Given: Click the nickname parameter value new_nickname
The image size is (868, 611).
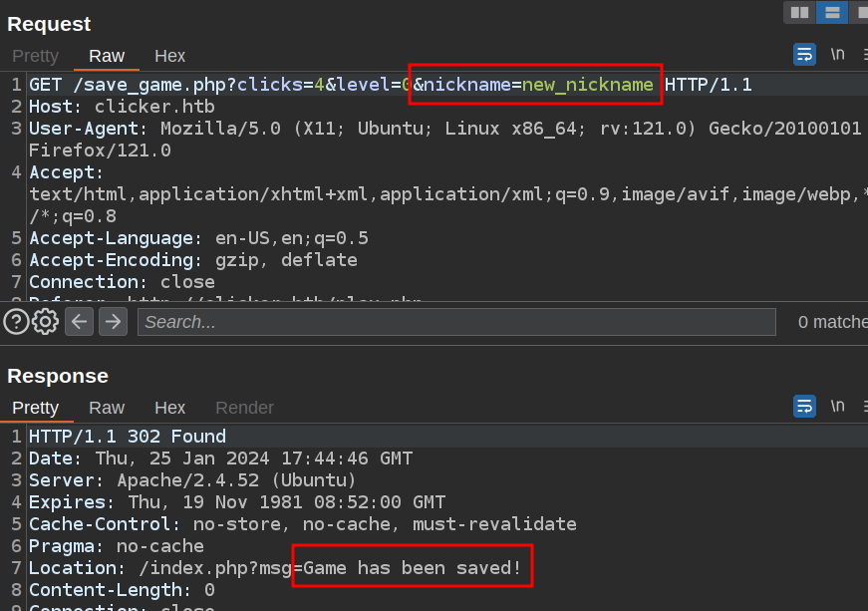Looking at the screenshot, I should coord(588,85).
